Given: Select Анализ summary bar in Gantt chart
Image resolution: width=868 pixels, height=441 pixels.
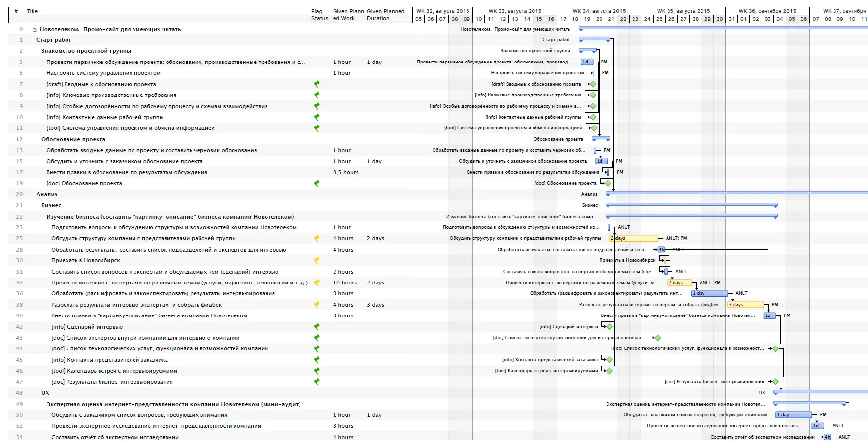Looking at the screenshot, I should click(x=737, y=194).
